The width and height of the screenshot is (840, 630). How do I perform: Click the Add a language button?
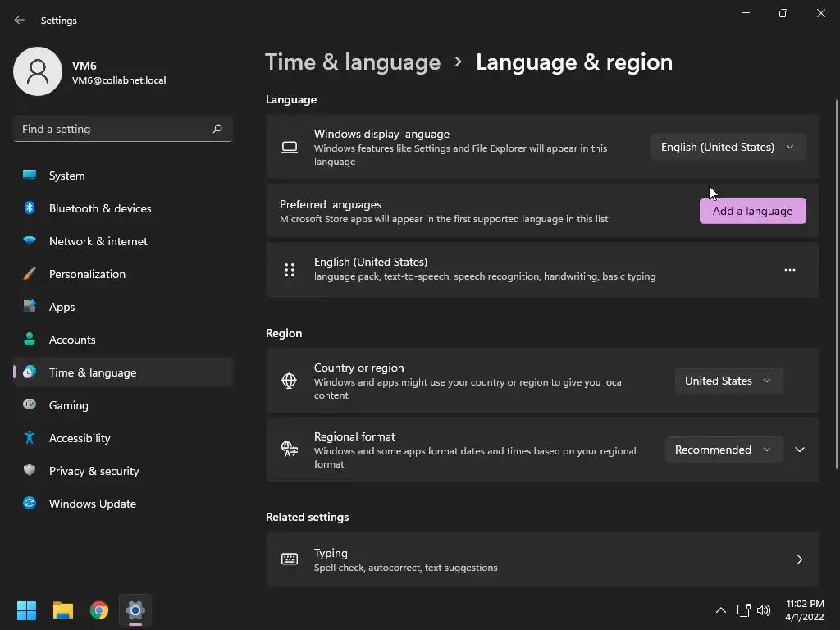(752, 211)
